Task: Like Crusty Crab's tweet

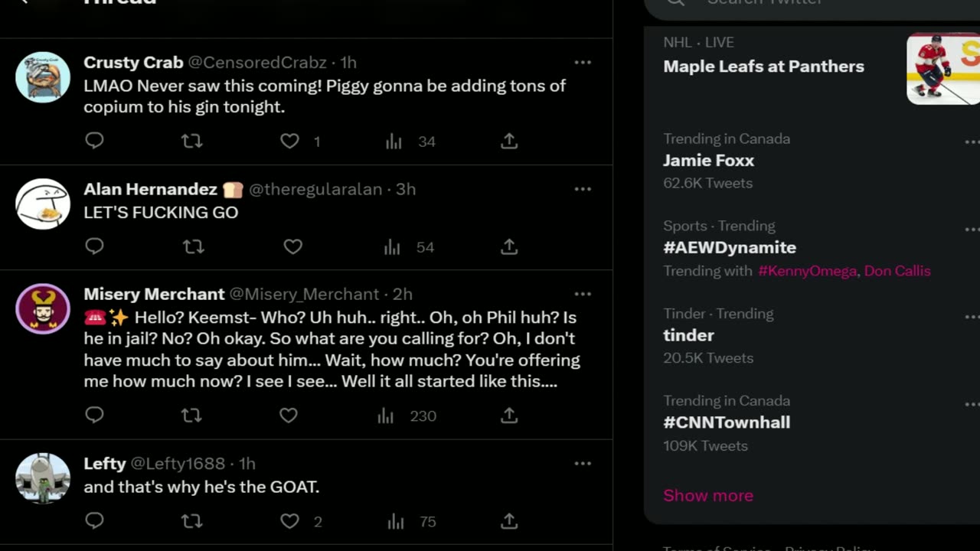Action: coord(289,141)
